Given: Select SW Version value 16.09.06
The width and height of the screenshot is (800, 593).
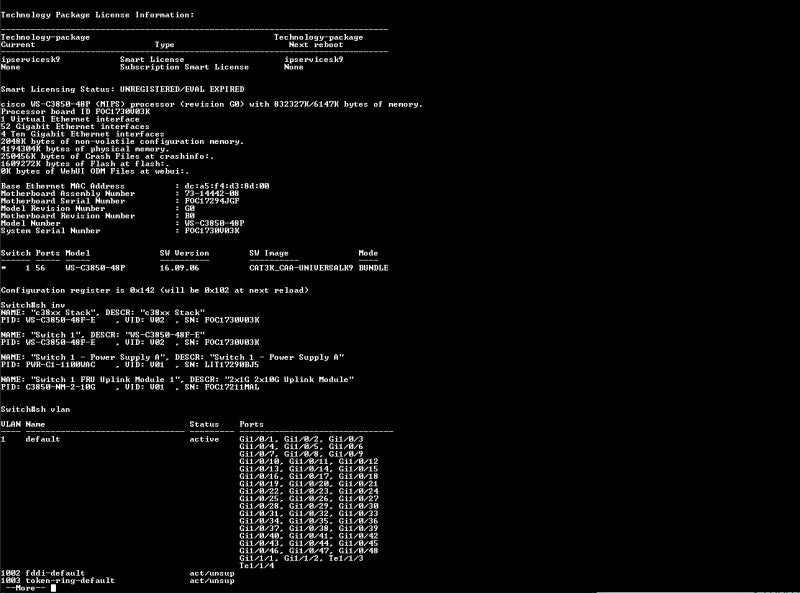Looking at the screenshot, I should coord(180,268).
